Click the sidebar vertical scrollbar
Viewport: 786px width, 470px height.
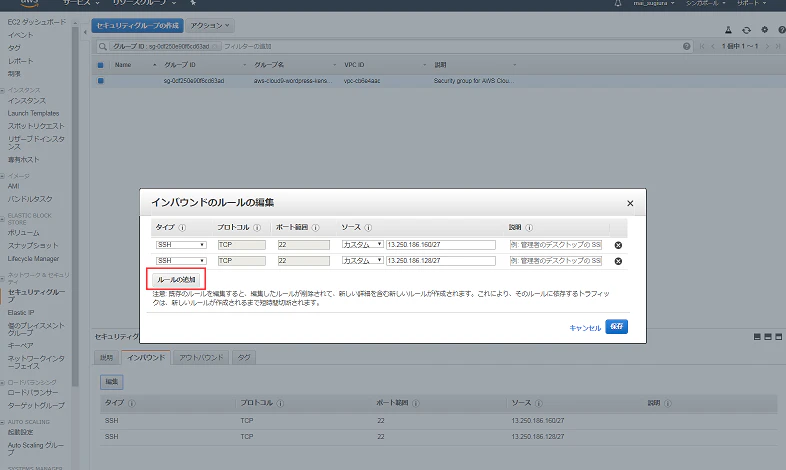[x=75, y=205]
